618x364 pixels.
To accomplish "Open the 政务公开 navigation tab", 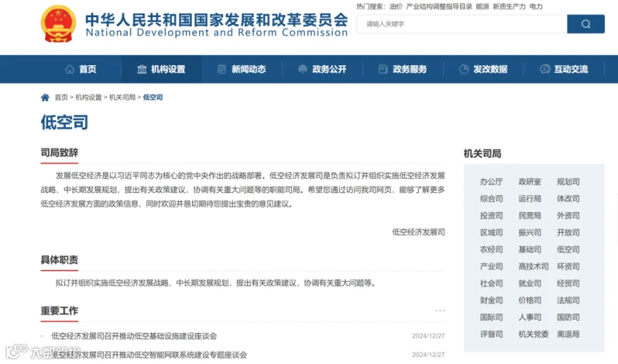I will click(x=323, y=69).
